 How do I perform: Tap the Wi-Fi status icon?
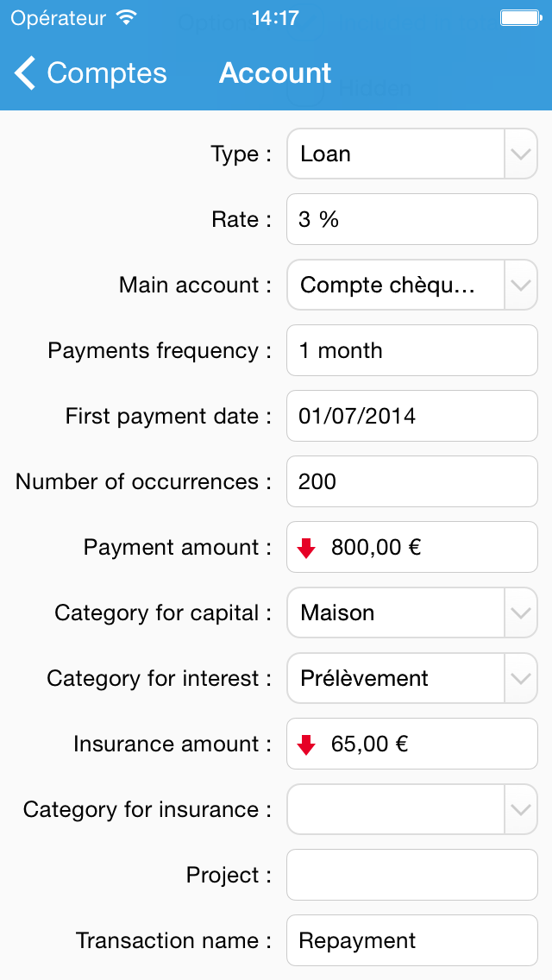[127, 17]
